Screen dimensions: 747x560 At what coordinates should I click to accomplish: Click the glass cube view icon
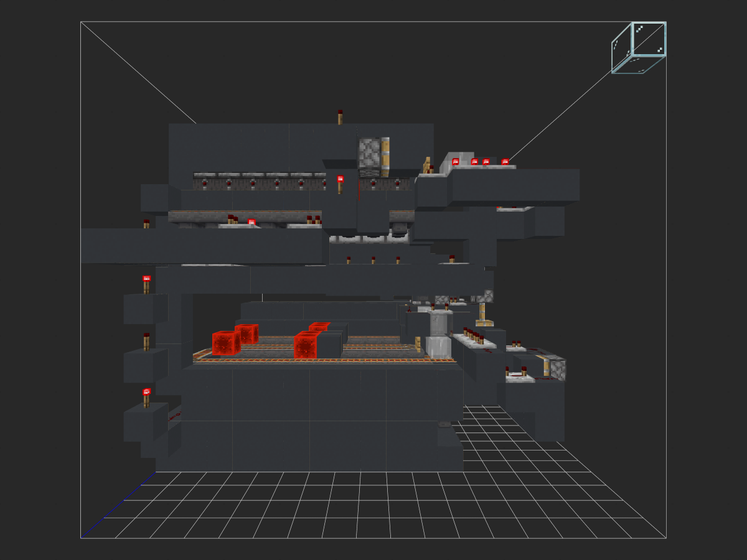point(639,48)
